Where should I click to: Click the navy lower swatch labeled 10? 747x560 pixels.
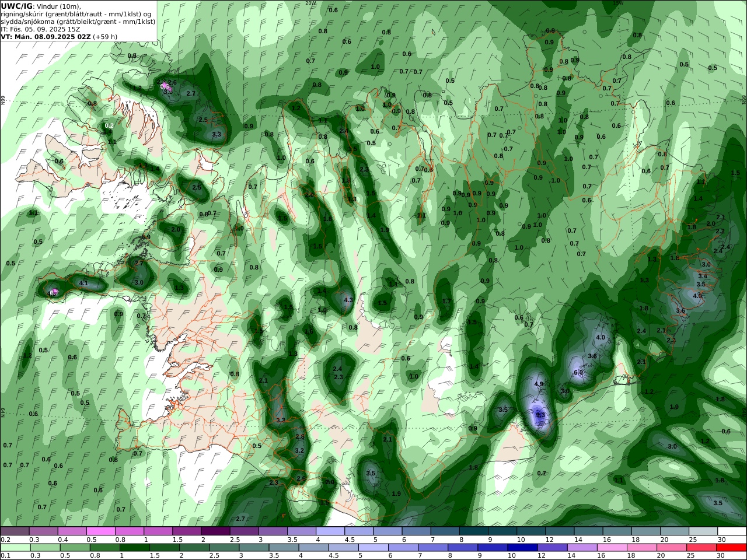click(x=522, y=548)
